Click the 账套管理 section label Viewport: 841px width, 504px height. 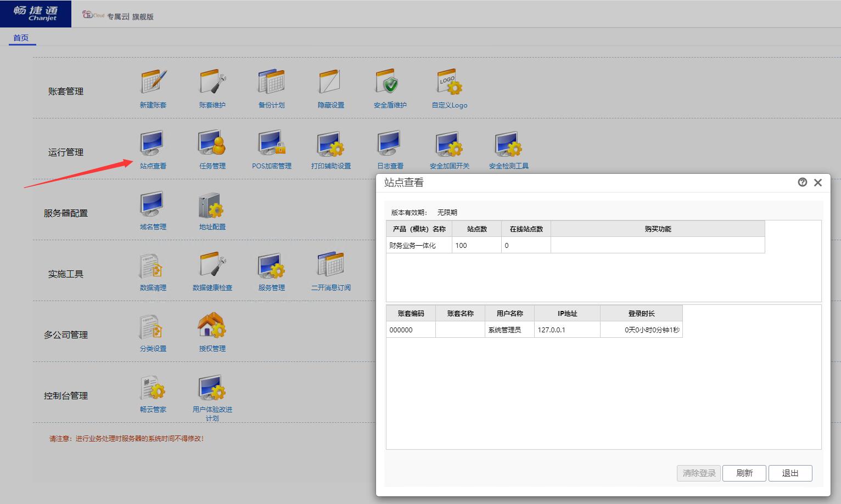pos(66,91)
